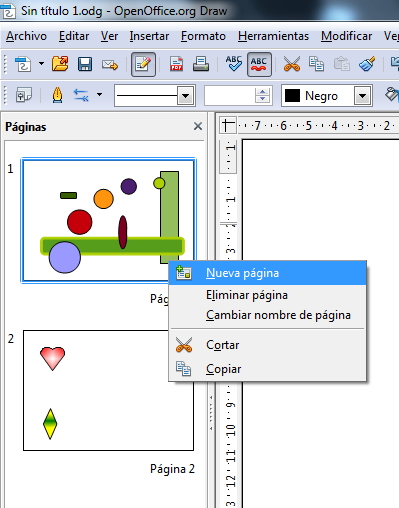Click the black line color swatch
Image resolution: width=399 pixels, height=508 pixels.
click(292, 96)
